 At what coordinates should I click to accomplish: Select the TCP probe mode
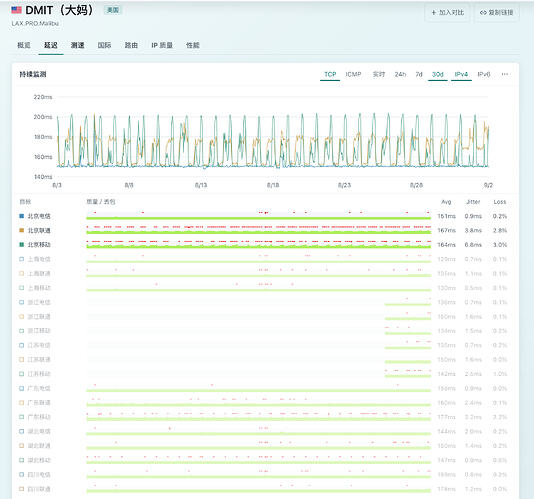330,74
